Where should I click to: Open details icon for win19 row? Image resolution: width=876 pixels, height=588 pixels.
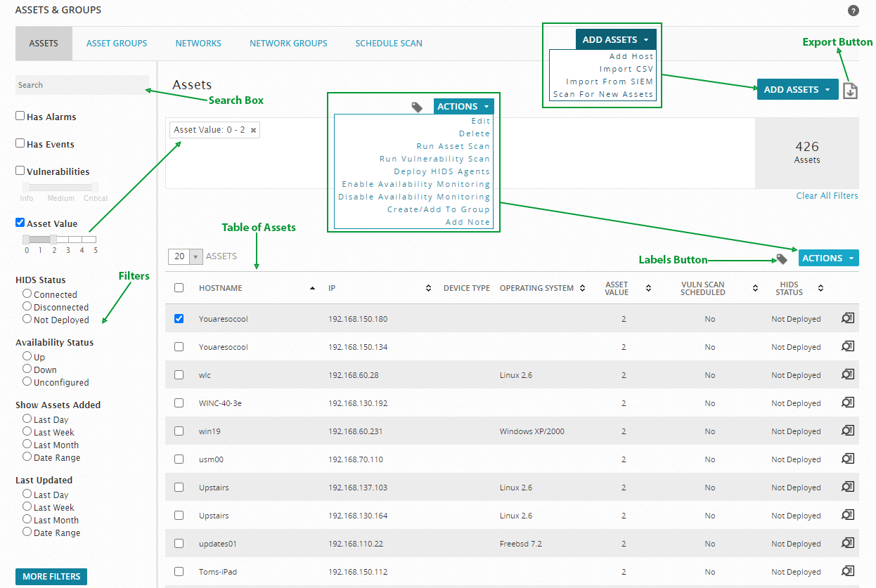pos(848,431)
